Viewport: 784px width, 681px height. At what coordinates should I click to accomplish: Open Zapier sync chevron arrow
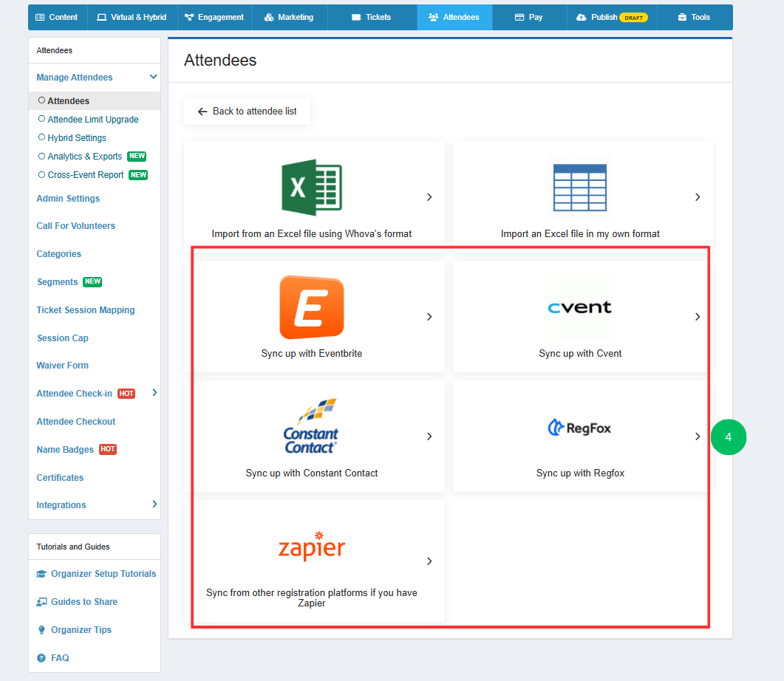[429, 561]
